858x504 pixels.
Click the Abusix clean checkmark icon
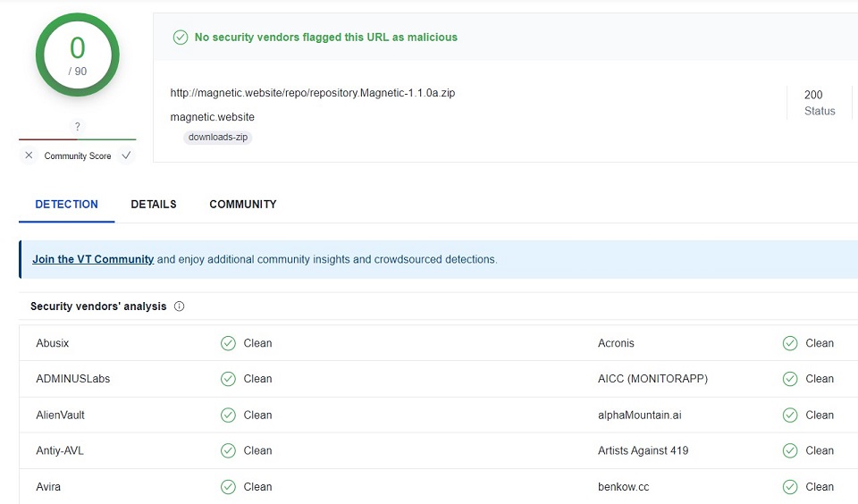coord(228,343)
